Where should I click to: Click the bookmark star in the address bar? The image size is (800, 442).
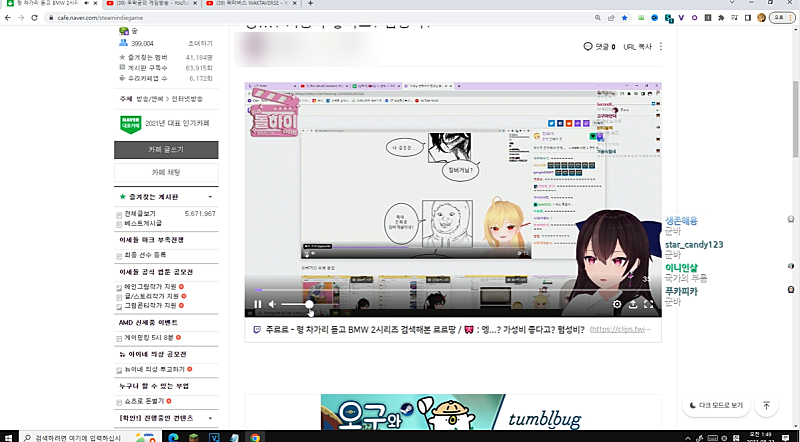[x=624, y=17]
